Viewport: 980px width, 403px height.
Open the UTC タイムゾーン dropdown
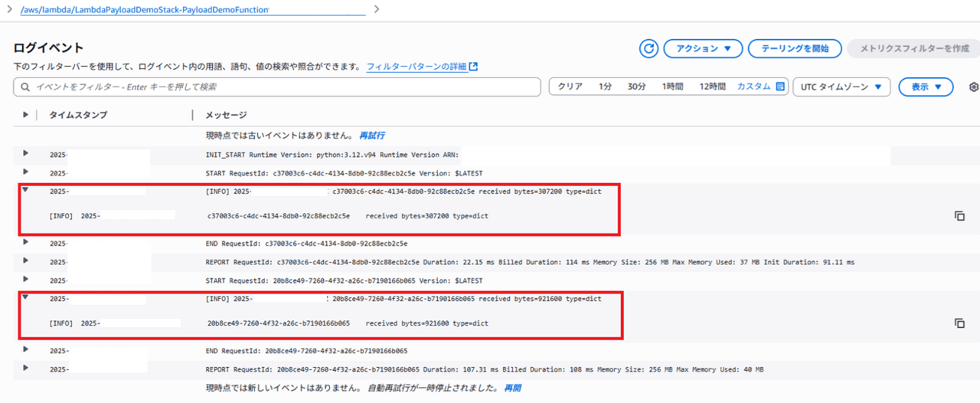841,87
